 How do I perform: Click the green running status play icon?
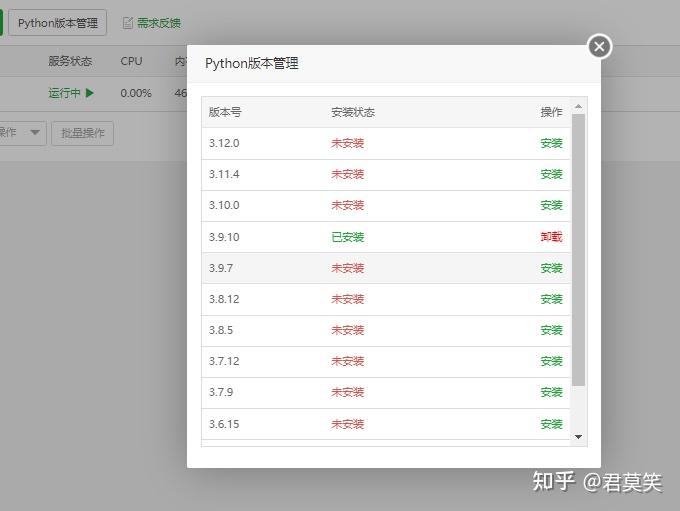(90, 93)
